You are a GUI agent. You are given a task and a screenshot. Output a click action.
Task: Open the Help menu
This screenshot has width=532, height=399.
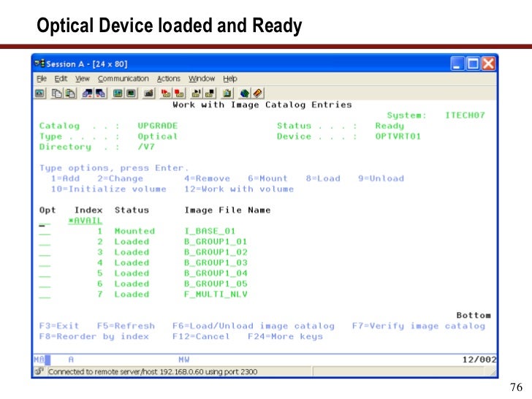pos(230,79)
